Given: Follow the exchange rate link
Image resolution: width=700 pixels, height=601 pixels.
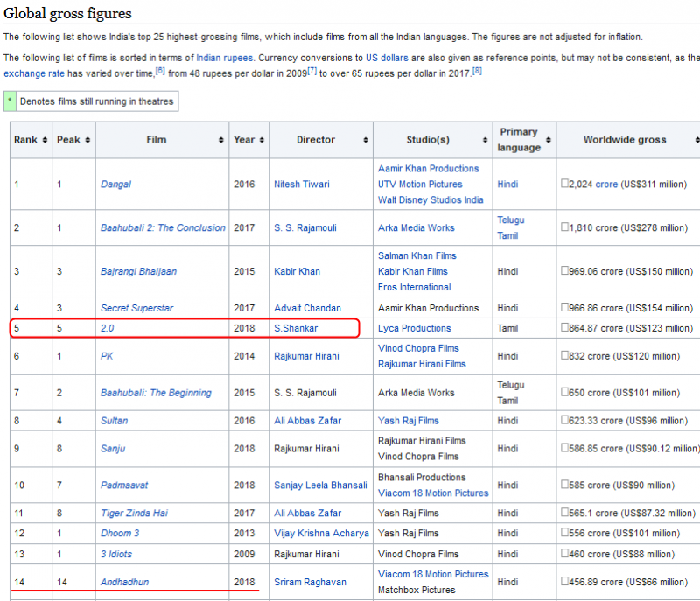Looking at the screenshot, I should tap(34, 73).
